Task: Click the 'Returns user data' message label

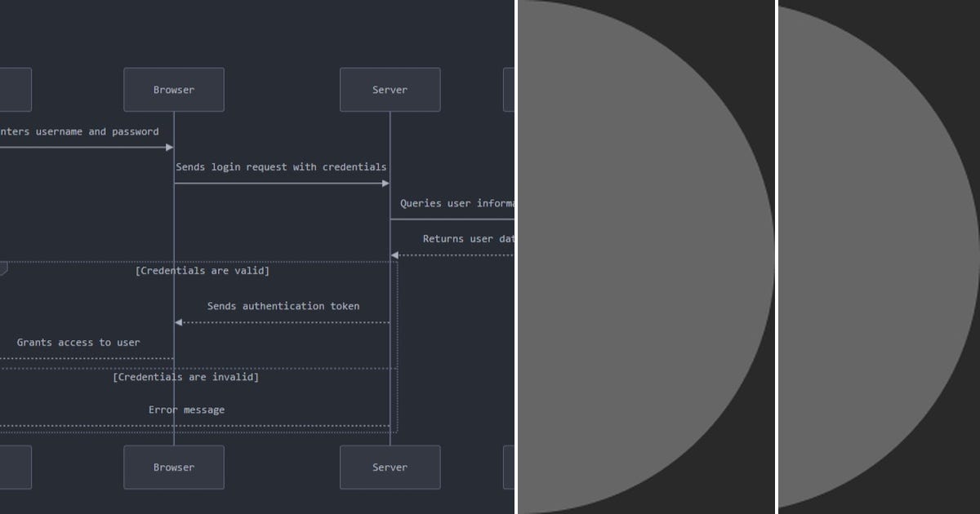Action: tap(468, 238)
